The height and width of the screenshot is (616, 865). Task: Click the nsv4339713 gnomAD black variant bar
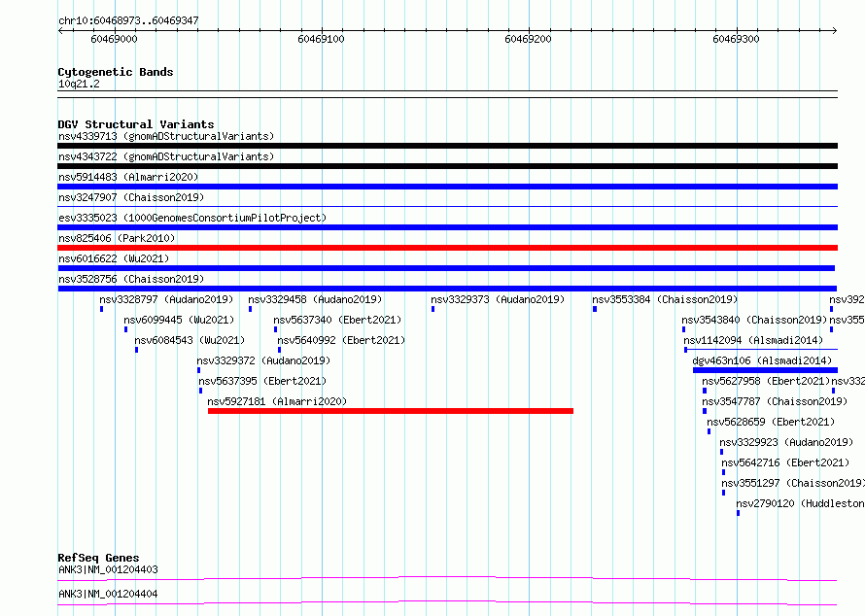[447, 146]
